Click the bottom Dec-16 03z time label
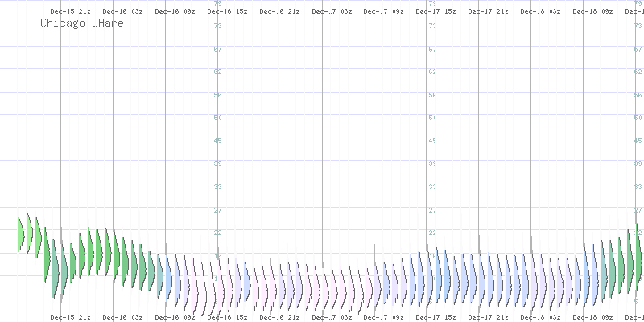 [x=122, y=317]
